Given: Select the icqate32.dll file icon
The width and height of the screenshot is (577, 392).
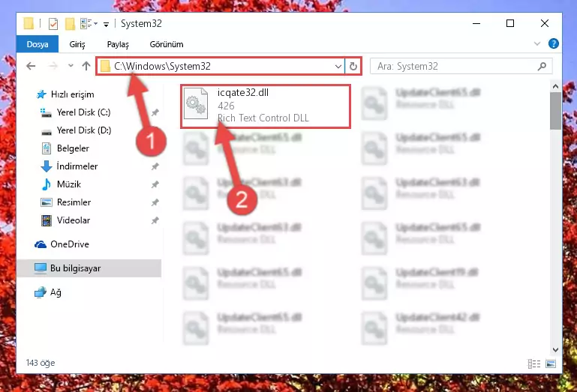Looking at the screenshot, I should (x=196, y=103).
